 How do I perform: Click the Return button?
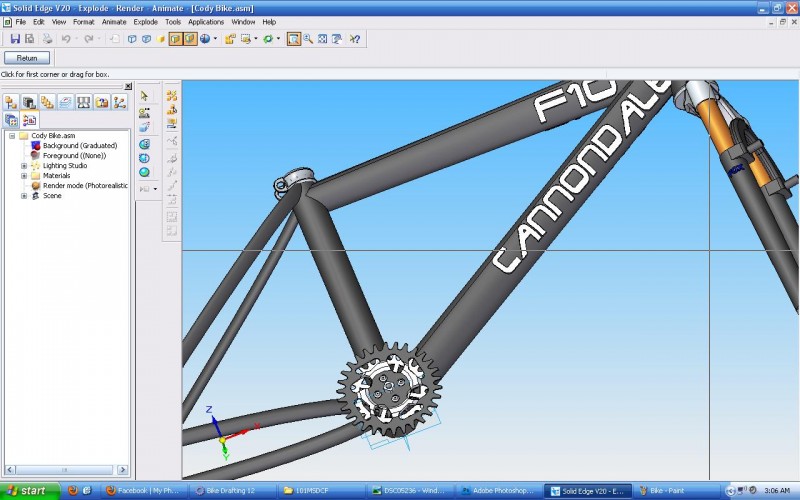point(27,58)
